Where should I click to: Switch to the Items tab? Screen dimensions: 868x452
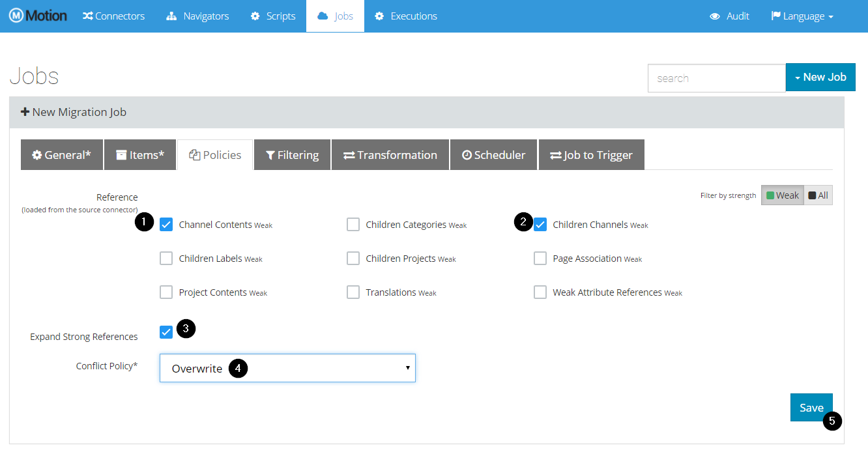coord(140,154)
